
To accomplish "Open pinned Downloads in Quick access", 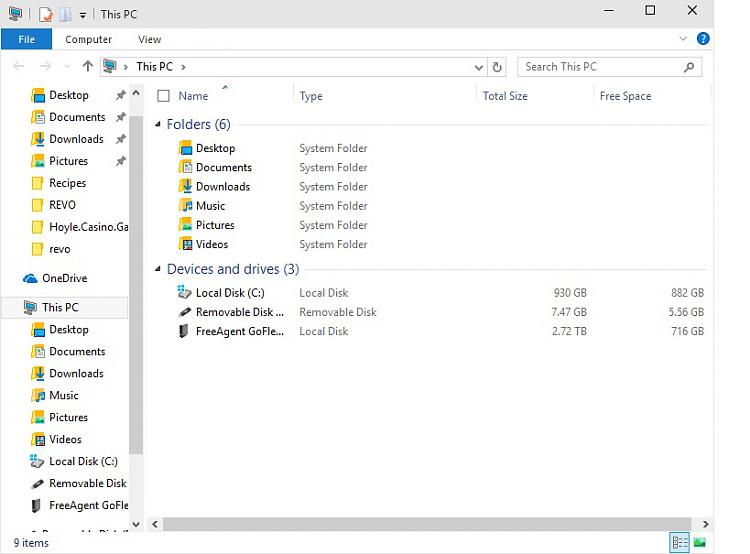I will pos(76,139).
